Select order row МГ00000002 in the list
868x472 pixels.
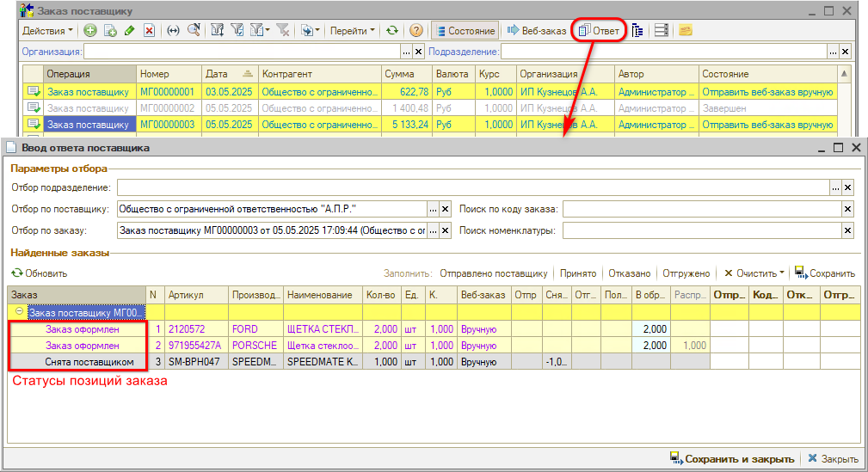click(x=167, y=108)
